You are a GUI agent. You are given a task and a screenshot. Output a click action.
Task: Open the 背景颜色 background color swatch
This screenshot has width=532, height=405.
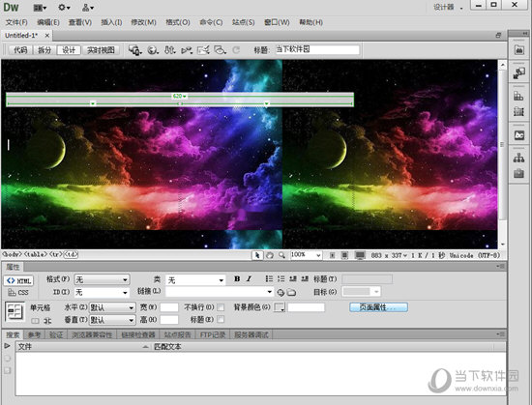[x=280, y=307]
